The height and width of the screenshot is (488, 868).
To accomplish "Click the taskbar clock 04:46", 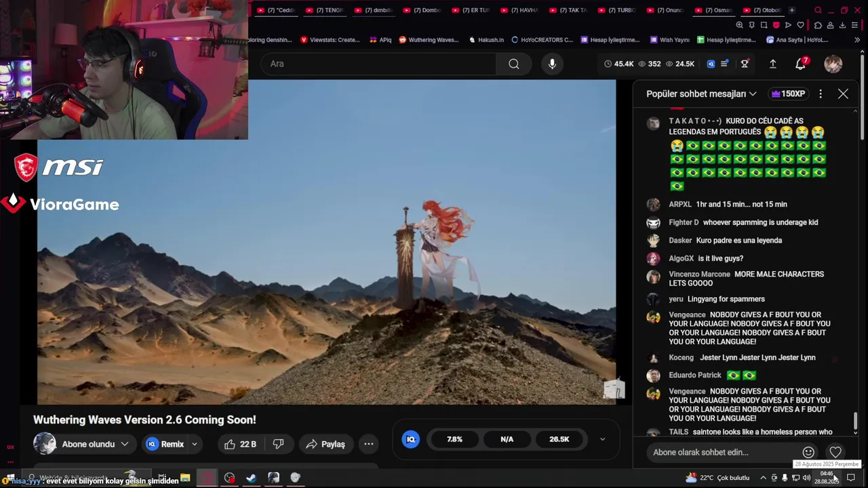I will [827, 478].
